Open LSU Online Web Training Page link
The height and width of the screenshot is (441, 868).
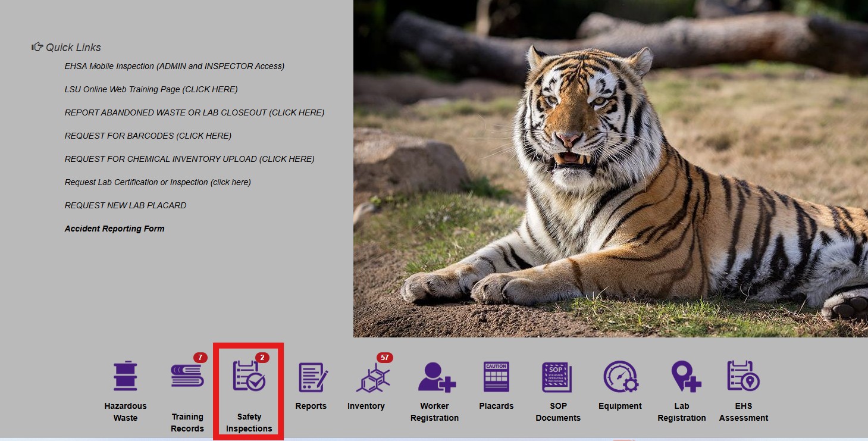151,89
